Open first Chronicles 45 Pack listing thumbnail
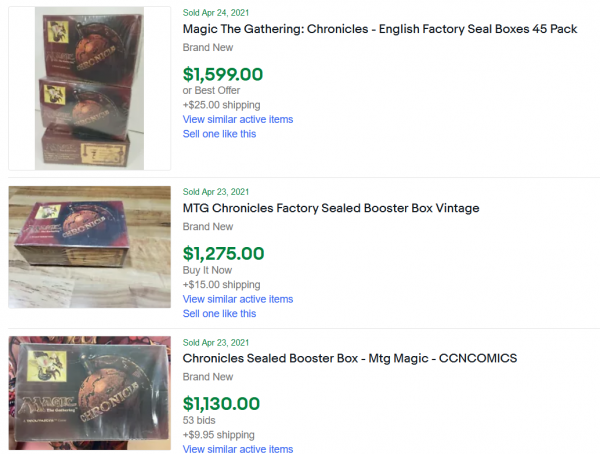Viewport: 600px width, 454px height. pos(89,88)
